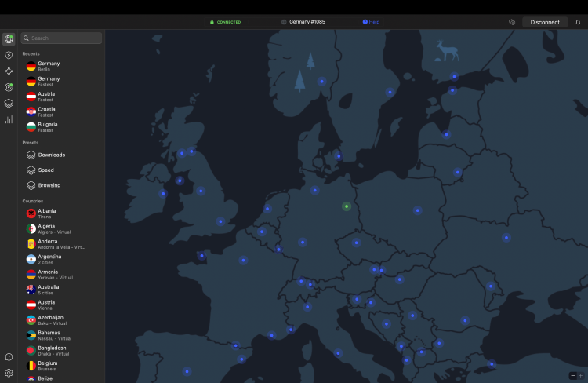Zoom in the map with plus button

tap(580, 375)
